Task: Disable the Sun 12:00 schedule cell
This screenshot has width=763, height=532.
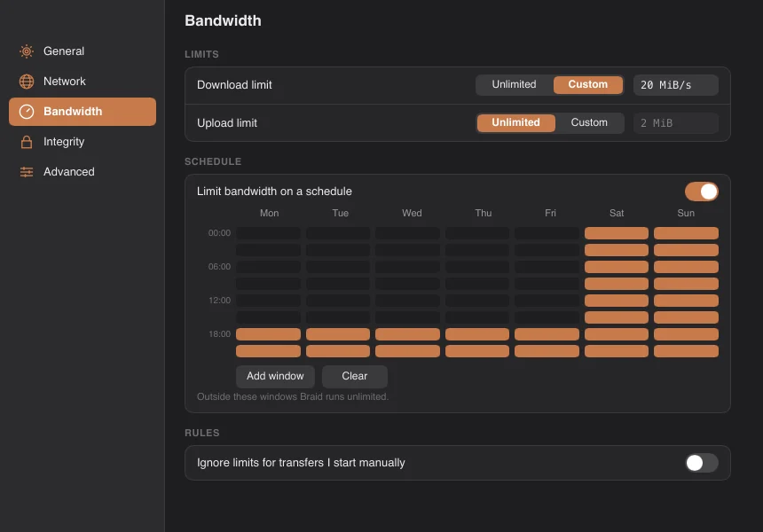Action: click(x=686, y=301)
